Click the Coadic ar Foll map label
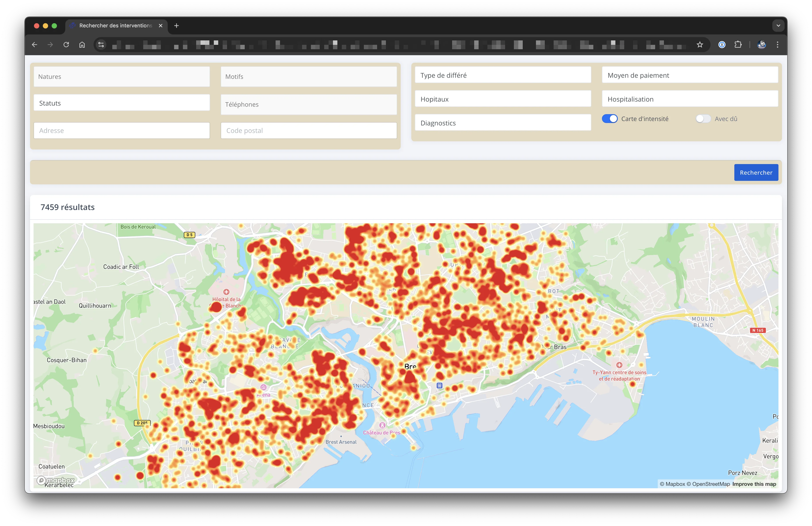The width and height of the screenshot is (812, 526). pos(121,267)
